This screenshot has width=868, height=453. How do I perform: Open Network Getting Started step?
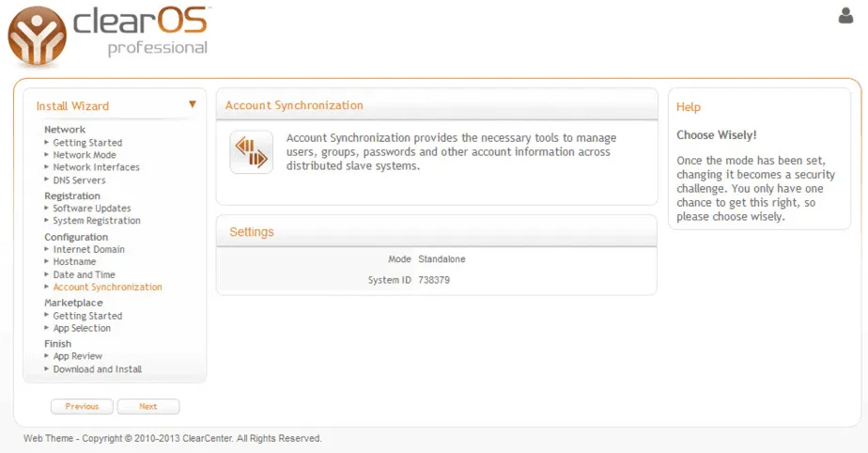click(x=87, y=143)
